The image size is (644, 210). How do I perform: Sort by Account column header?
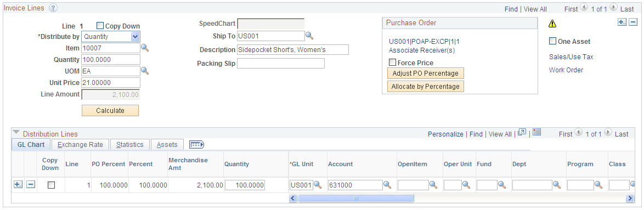340,163
